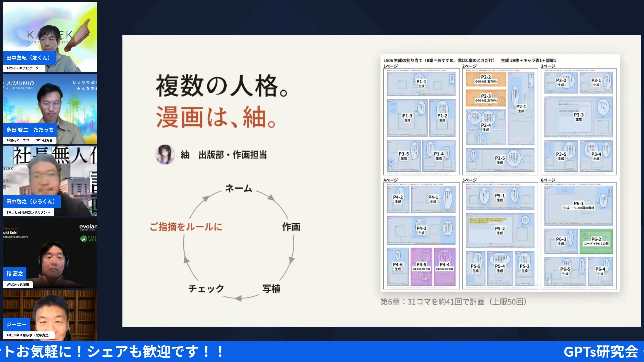The height and width of the screenshot is (362, 644).
Task: Click 出版部・作画担当 label
Action: click(233, 155)
